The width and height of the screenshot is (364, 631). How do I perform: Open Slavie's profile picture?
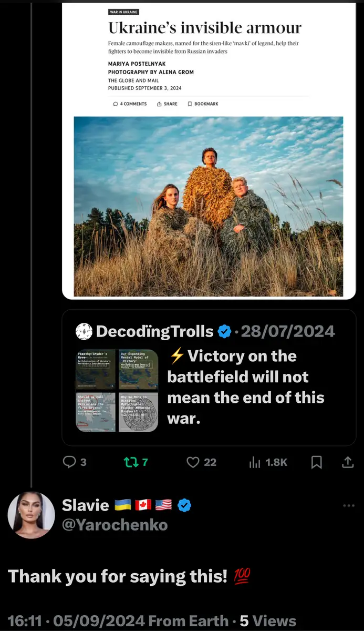click(x=32, y=515)
